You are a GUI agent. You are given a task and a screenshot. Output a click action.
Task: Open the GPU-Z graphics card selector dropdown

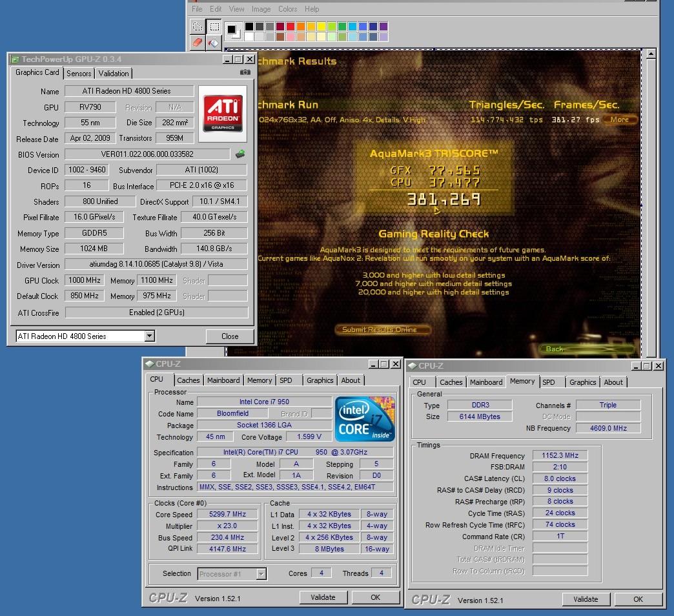coord(149,336)
